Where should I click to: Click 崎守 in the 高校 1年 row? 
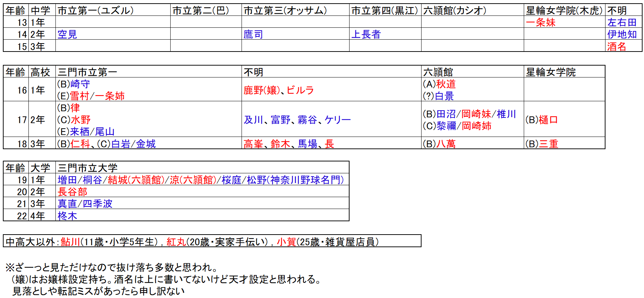(x=80, y=84)
